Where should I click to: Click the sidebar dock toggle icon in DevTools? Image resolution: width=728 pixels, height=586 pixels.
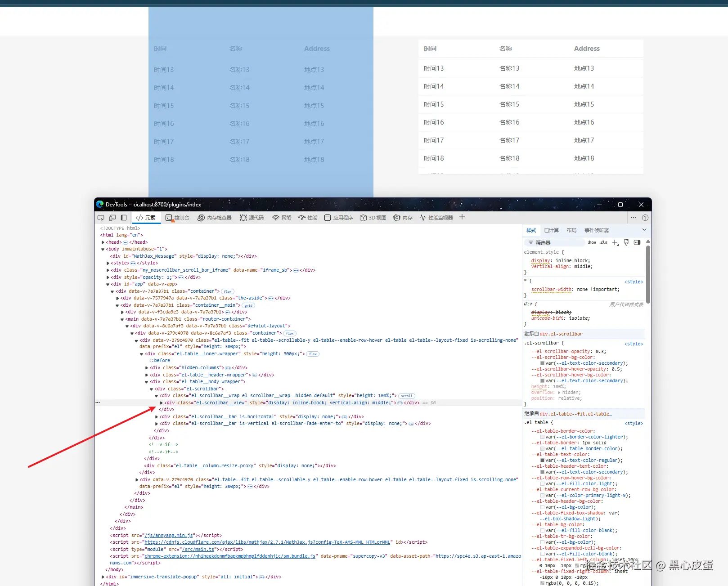click(124, 218)
